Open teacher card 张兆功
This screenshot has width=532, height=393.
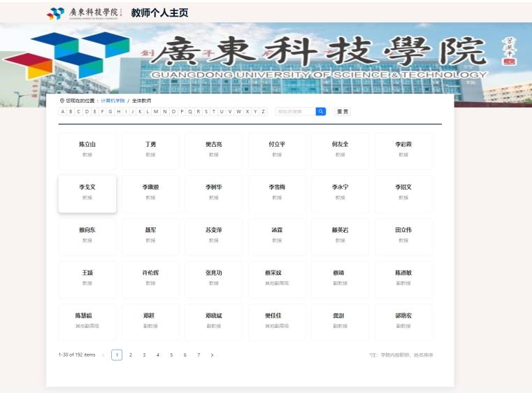[214, 280]
